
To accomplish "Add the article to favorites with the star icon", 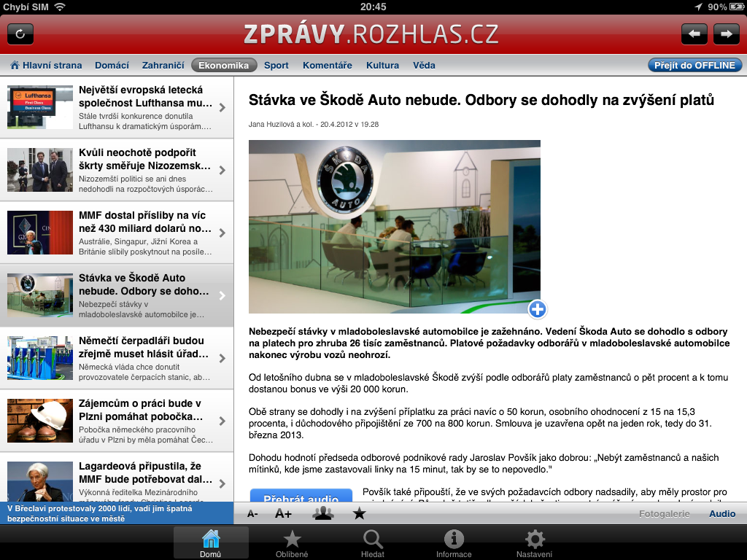I will pos(359,513).
